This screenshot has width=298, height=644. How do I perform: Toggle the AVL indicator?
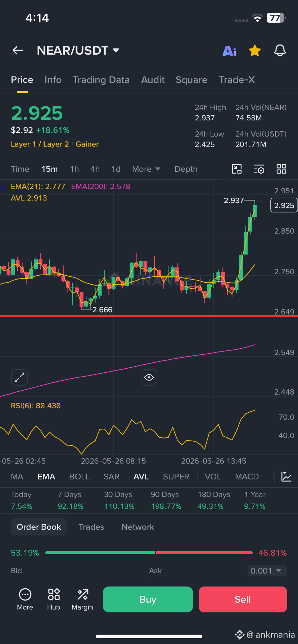[x=141, y=477]
